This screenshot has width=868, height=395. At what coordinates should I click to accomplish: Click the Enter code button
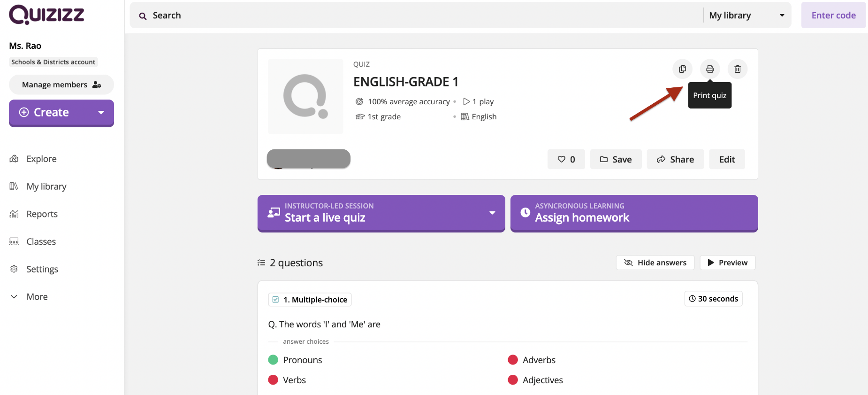[833, 15]
